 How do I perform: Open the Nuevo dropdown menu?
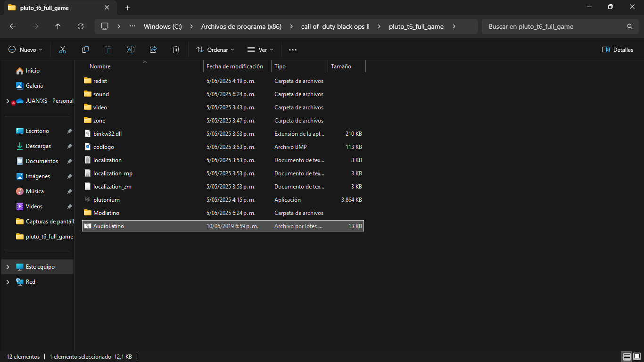pos(25,49)
